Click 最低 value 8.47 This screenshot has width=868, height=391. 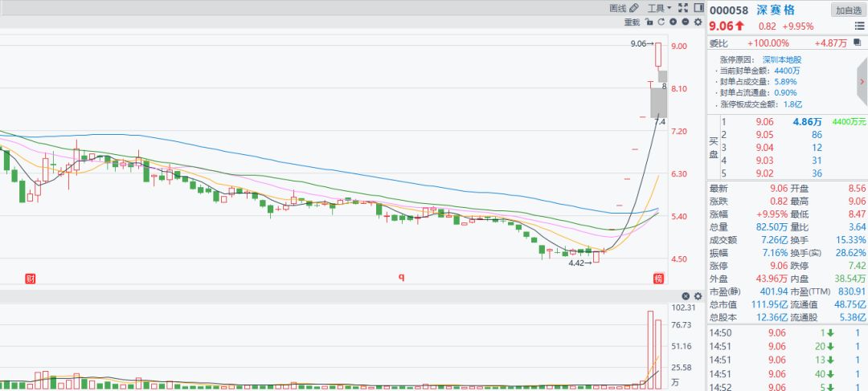coord(856,214)
